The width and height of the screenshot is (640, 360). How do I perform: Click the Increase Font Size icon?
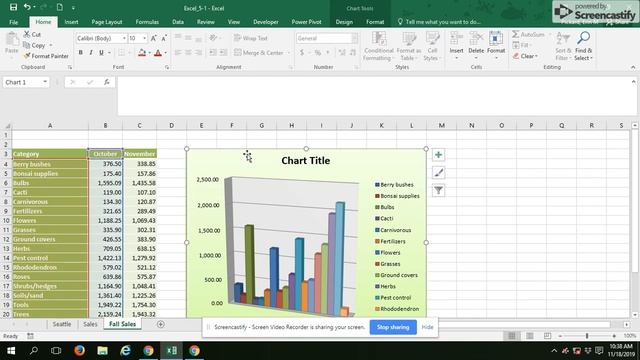pyautogui.click(x=153, y=38)
